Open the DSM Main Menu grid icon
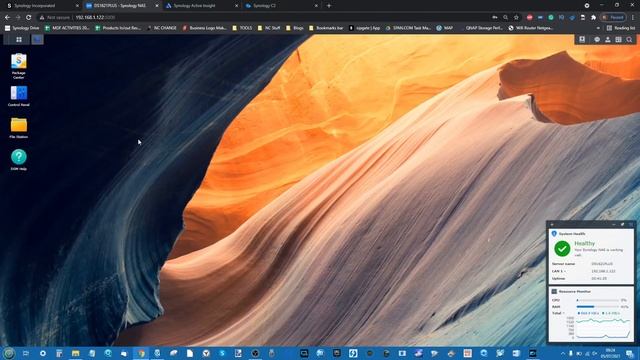The width and height of the screenshot is (640, 360). click(x=19, y=40)
